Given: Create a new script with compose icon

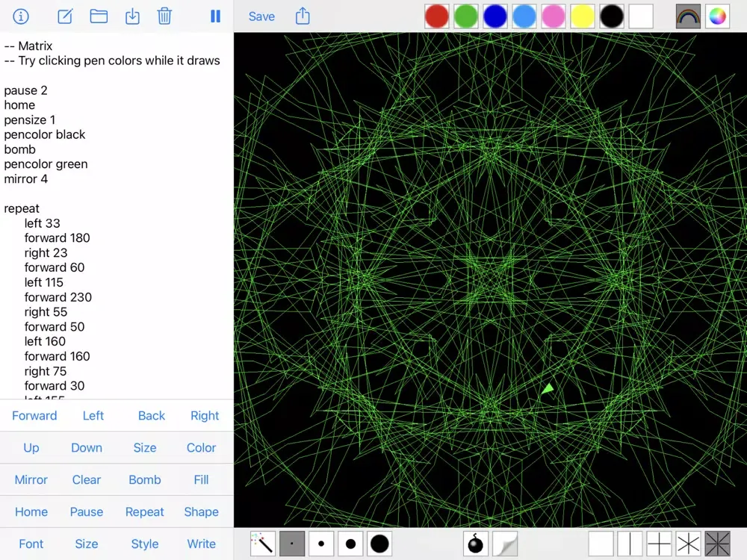Looking at the screenshot, I should (65, 16).
